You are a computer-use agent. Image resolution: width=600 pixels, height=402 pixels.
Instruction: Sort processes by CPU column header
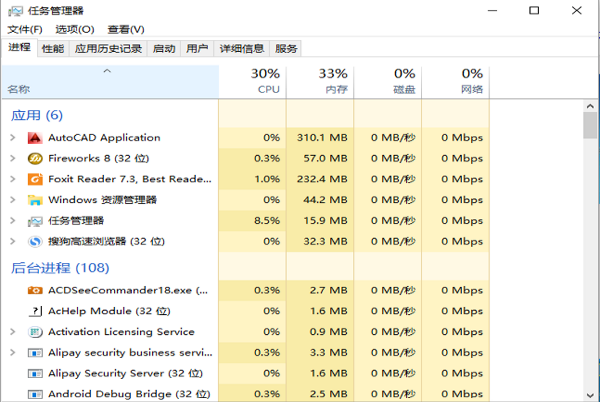point(264,81)
